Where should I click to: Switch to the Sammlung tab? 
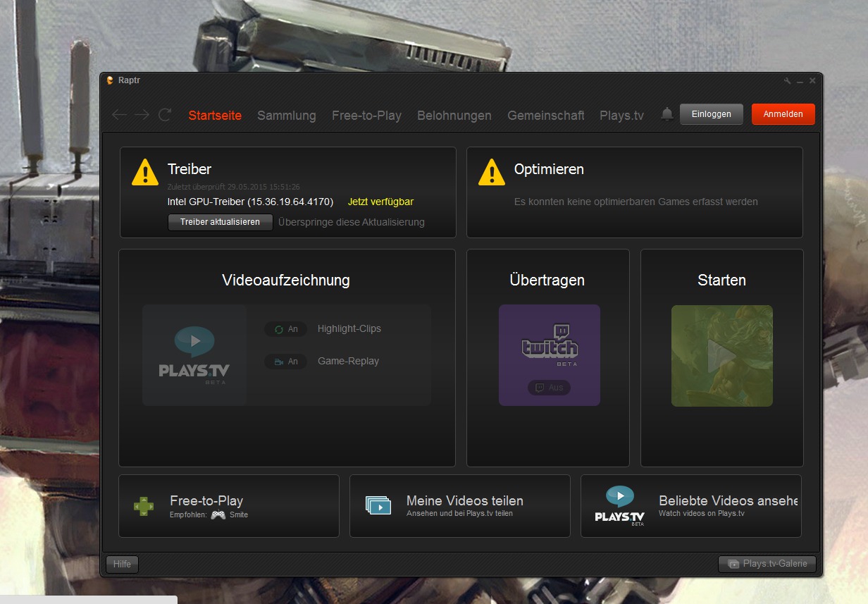(x=287, y=116)
